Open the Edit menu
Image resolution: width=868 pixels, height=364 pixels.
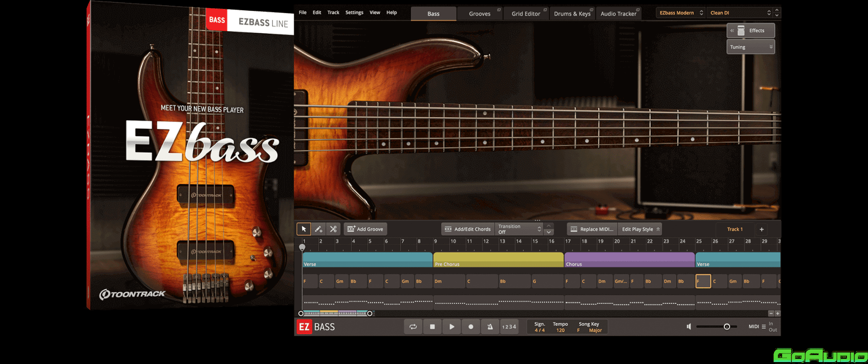(317, 13)
